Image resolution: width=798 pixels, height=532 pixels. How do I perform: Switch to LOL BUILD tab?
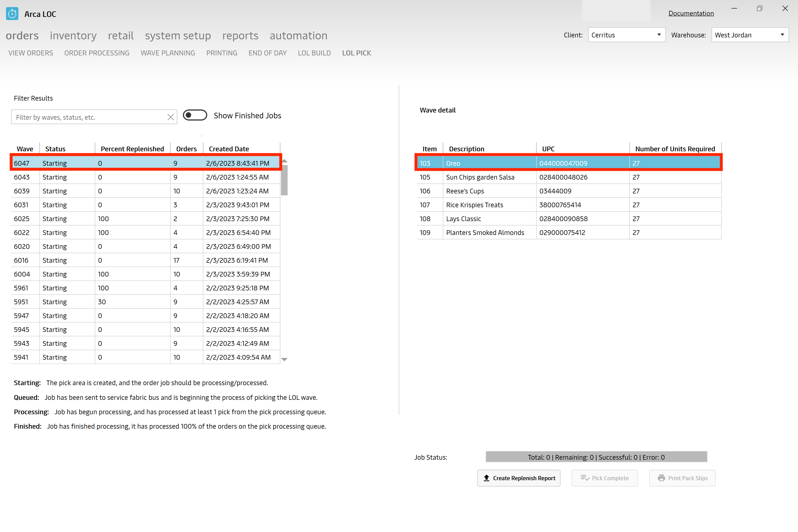tap(314, 53)
